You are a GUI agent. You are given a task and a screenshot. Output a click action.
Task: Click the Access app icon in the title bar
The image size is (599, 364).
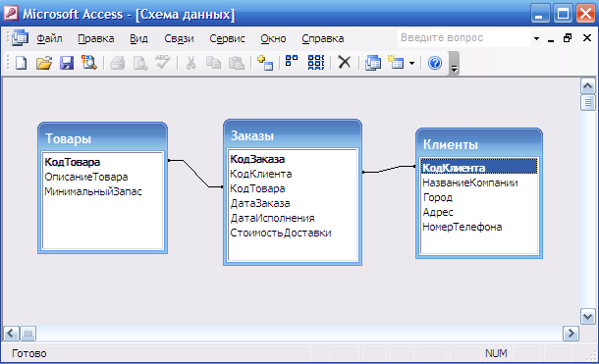click(x=11, y=13)
